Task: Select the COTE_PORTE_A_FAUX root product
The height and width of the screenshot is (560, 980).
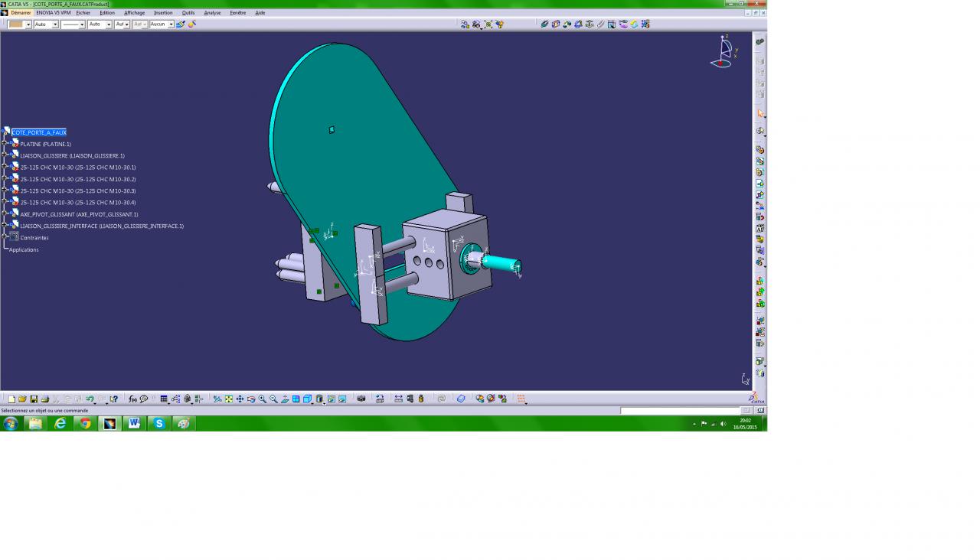Action: [39, 132]
